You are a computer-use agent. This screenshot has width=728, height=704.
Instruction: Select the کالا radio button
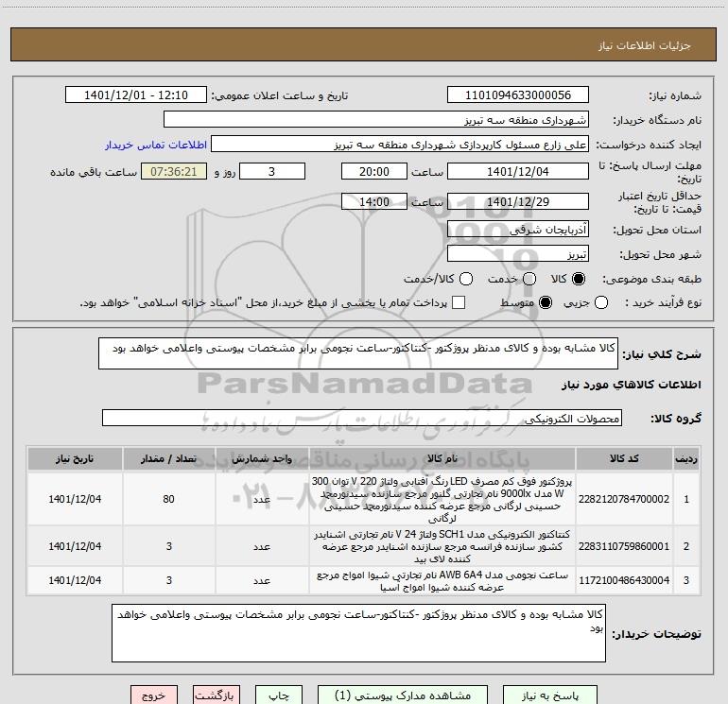pos(579,279)
